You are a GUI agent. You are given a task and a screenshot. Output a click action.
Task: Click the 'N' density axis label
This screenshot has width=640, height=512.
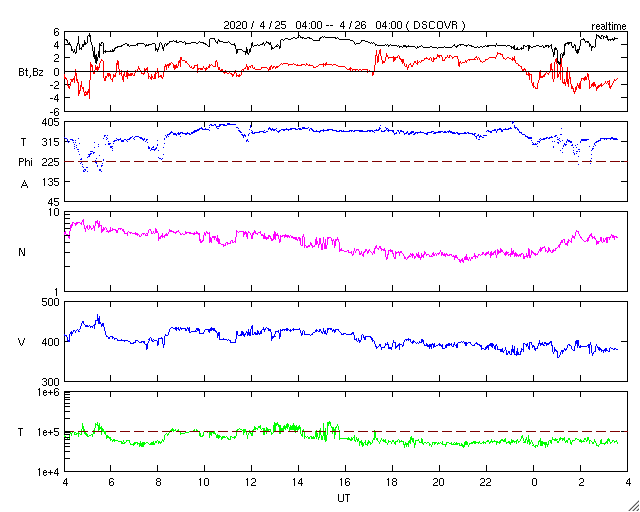tap(22, 252)
